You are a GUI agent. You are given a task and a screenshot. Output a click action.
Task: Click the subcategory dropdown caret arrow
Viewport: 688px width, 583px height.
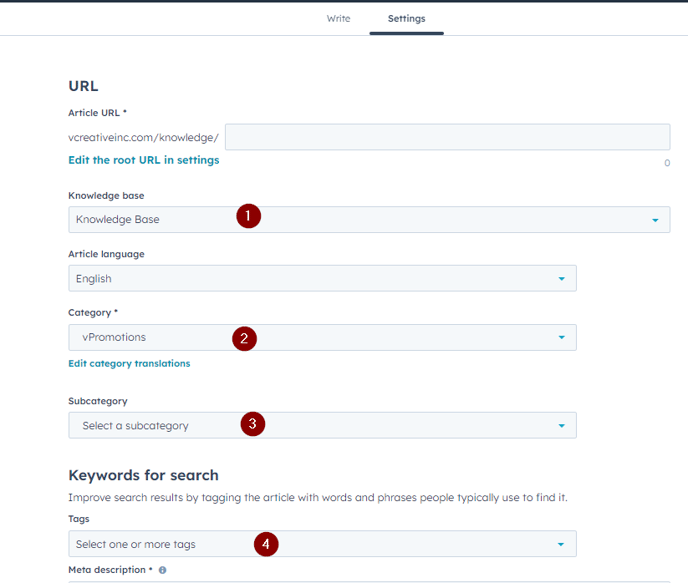[562, 426]
